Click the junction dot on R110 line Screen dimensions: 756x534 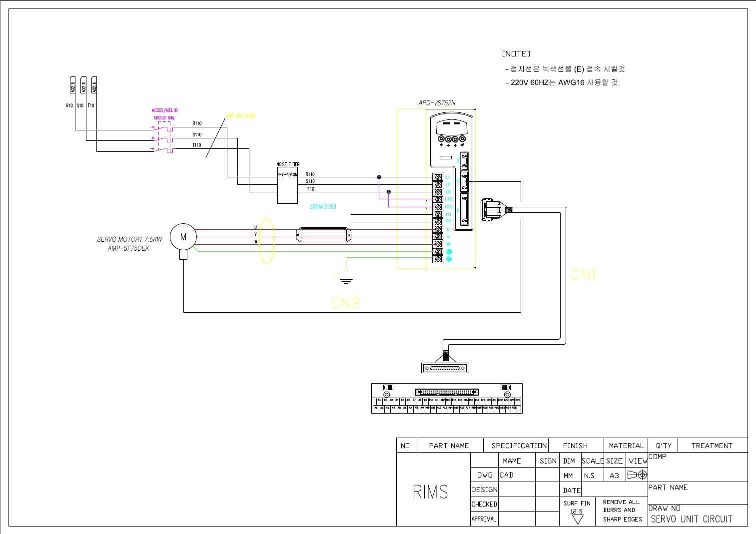(x=379, y=177)
